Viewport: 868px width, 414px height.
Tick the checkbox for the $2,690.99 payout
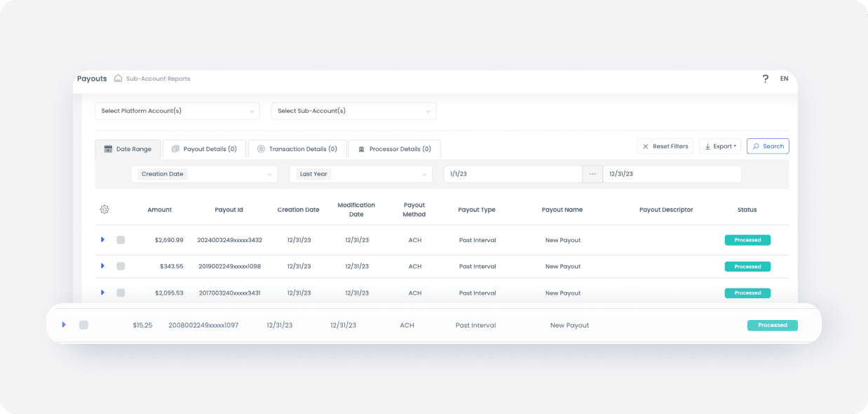(121, 240)
